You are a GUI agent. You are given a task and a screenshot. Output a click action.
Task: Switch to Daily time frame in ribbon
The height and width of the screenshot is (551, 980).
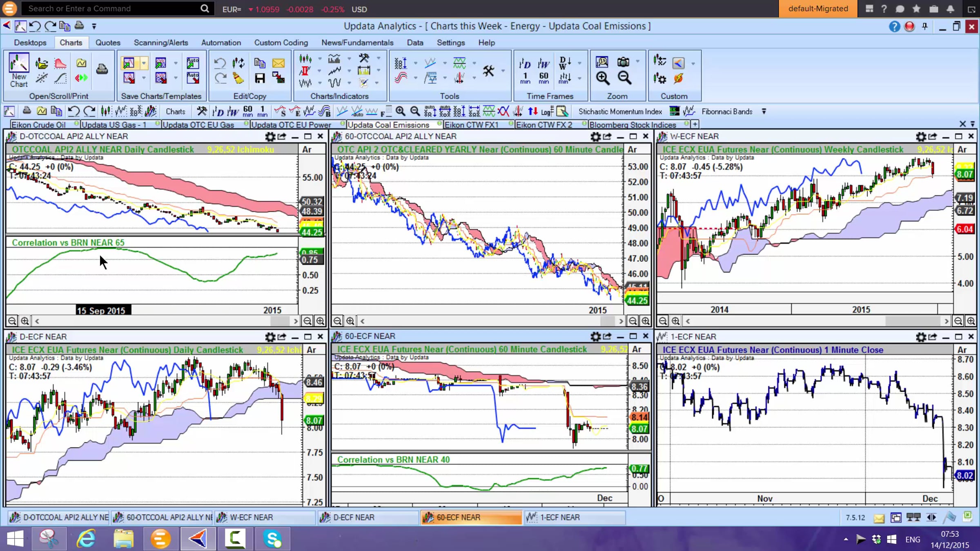[x=525, y=64]
